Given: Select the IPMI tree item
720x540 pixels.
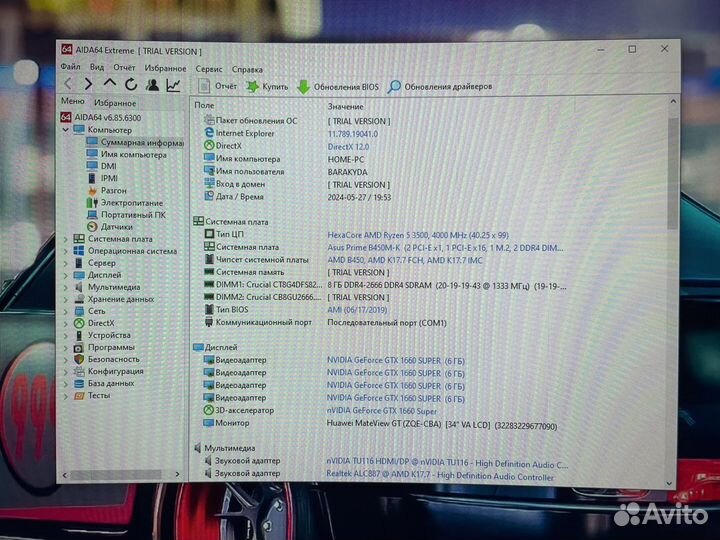Looking at the screenshot, I should pyautogui.click(x=102, y=178).
